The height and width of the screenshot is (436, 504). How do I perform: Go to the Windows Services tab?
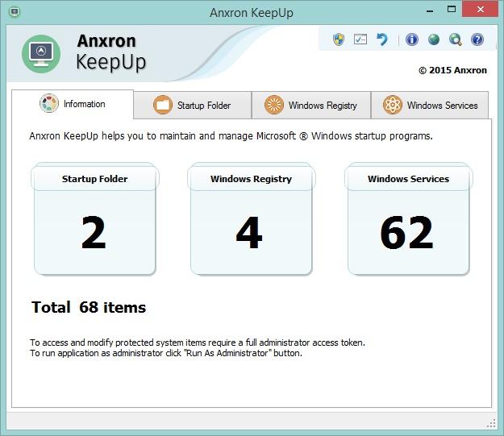click(x=430, y=105)
